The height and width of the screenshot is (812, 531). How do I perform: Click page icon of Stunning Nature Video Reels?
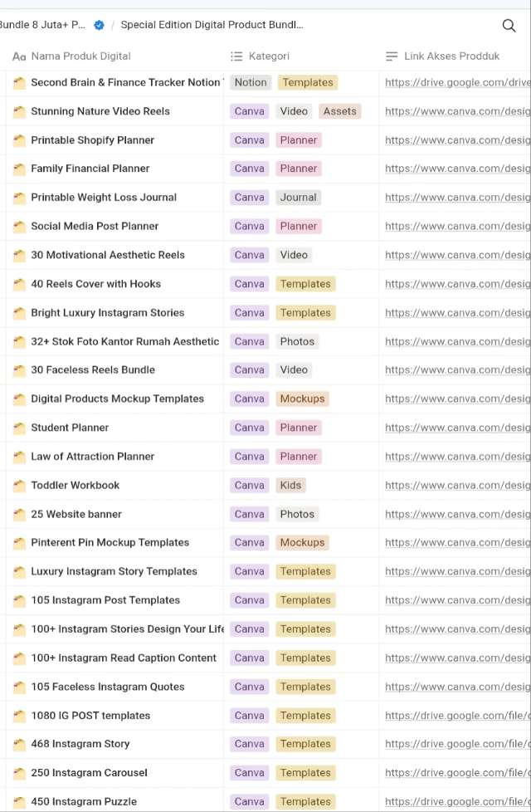19,111
